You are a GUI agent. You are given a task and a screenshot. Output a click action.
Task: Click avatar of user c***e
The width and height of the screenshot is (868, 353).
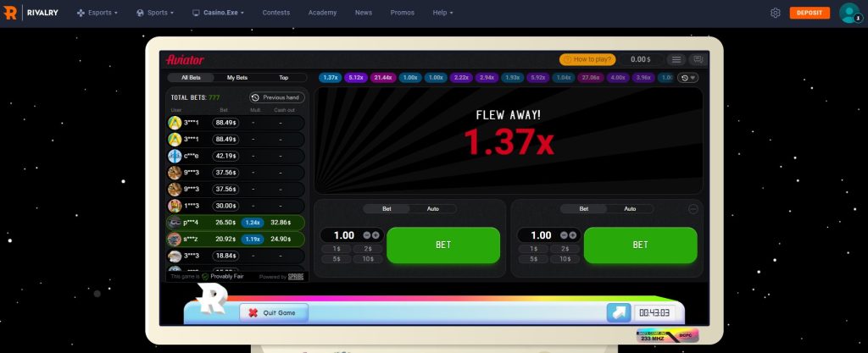point(175,156)
